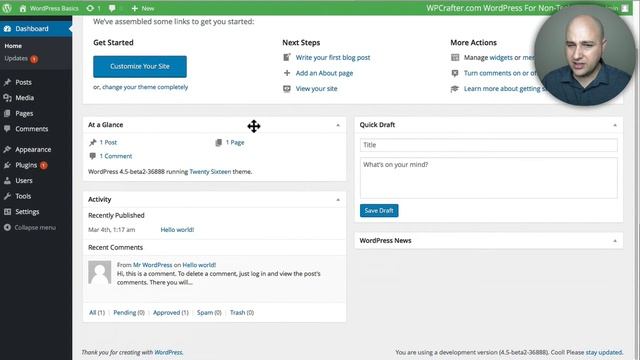Click the plus icon beside About page
640x360 pixels.
pyautogui.click(x=287, y=73)
